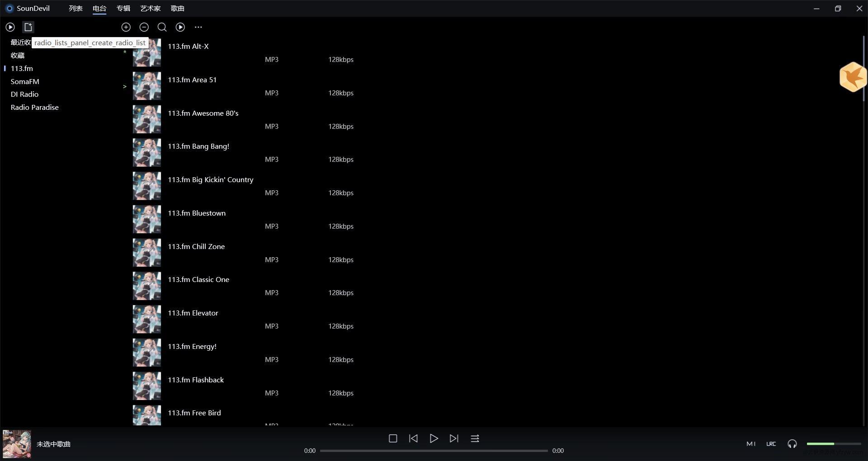Screen dimensions: 868x461
Task: Click the play radio list icon
Action: click(10, 27)
